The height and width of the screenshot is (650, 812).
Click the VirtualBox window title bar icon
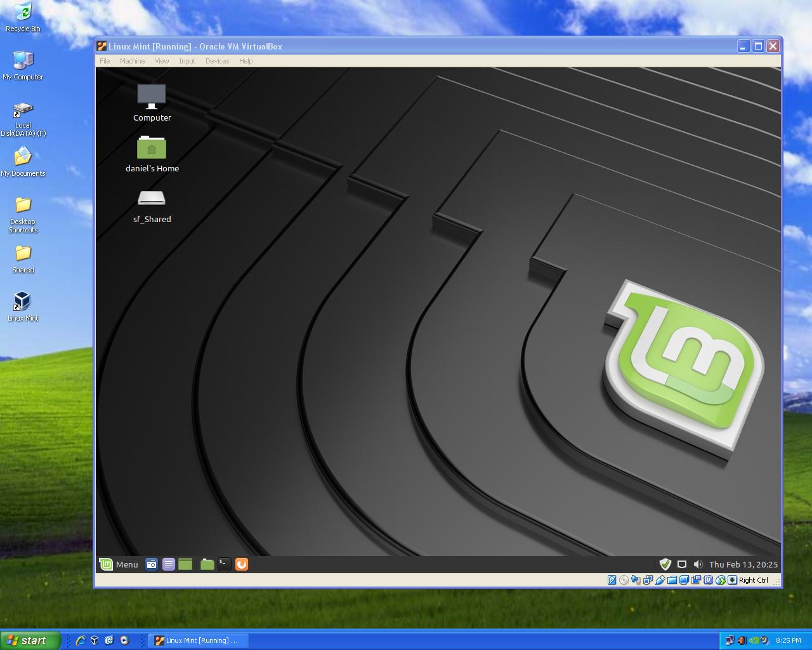[x=101, y=46]
